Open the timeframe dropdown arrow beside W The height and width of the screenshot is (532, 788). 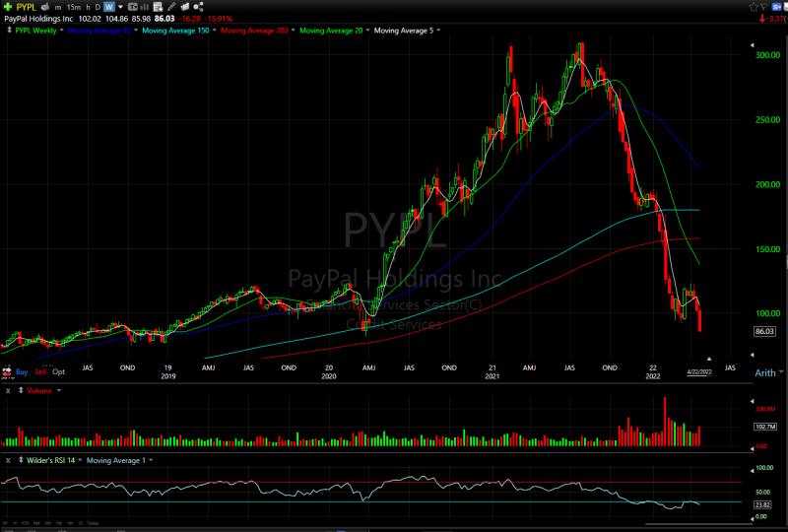[x=120, y=7]
